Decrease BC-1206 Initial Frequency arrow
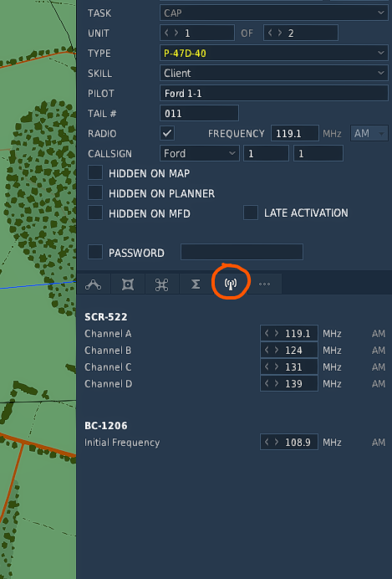 tap(267, 442)
